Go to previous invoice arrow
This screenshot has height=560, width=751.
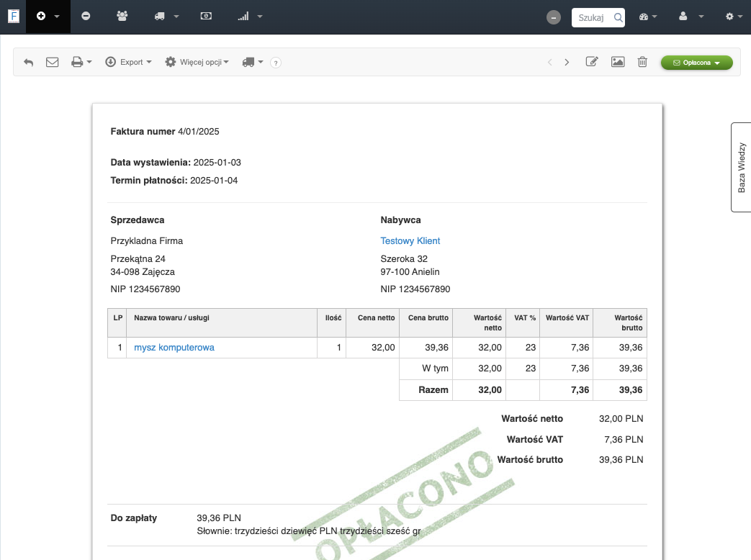[550, 62]
